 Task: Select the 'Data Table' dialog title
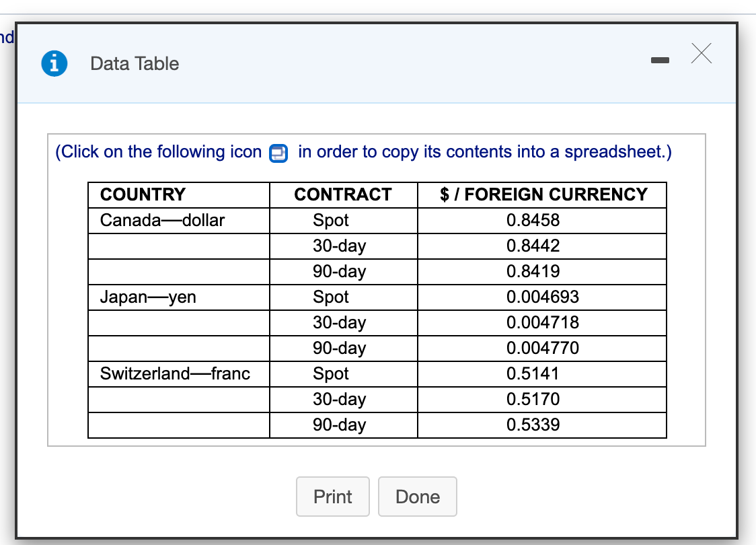[135, 64]
